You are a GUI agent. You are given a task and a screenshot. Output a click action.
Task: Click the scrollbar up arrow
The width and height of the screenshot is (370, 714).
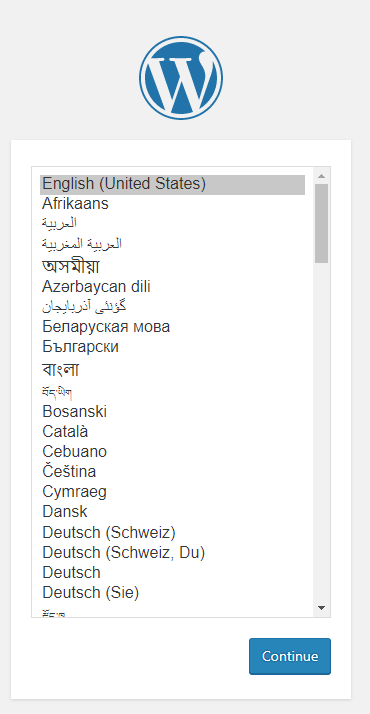click(321, 176)
